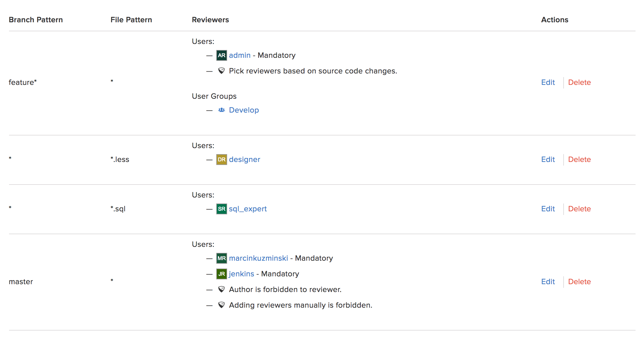Click the Branch Pattern column header
644x348 pixels.
[x=36, y=20]
